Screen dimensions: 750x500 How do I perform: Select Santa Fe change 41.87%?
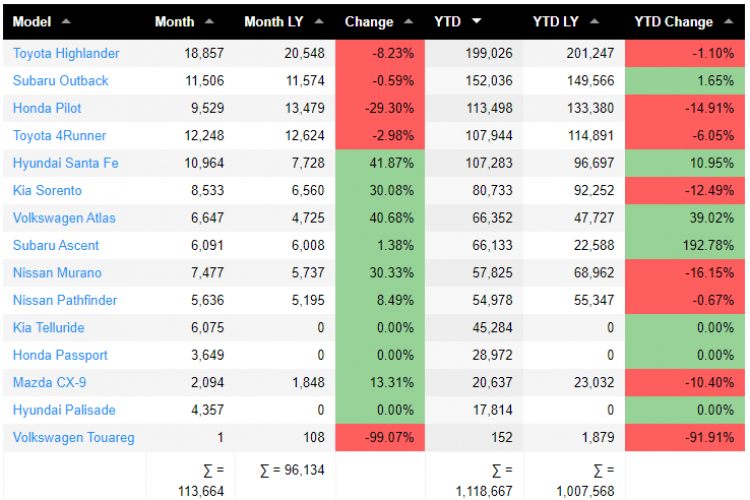[x=380, y=163]
